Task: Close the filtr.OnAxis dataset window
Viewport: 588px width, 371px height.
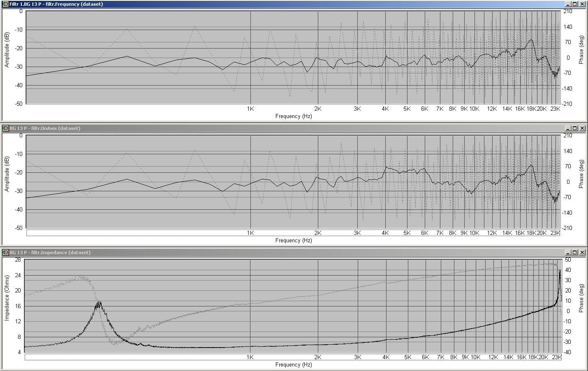Action: (x=582, y=128)
